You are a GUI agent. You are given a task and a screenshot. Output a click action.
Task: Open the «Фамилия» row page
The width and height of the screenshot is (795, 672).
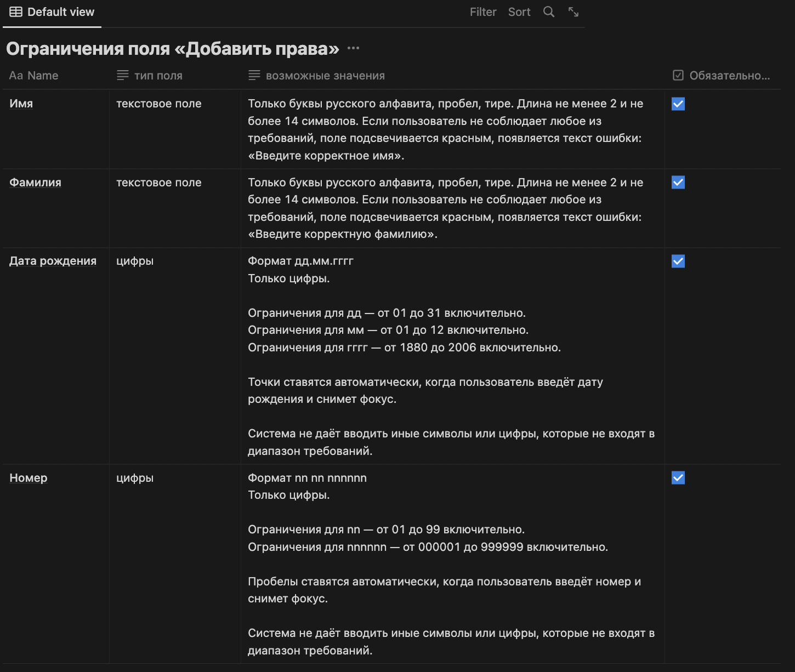point(35,183)
